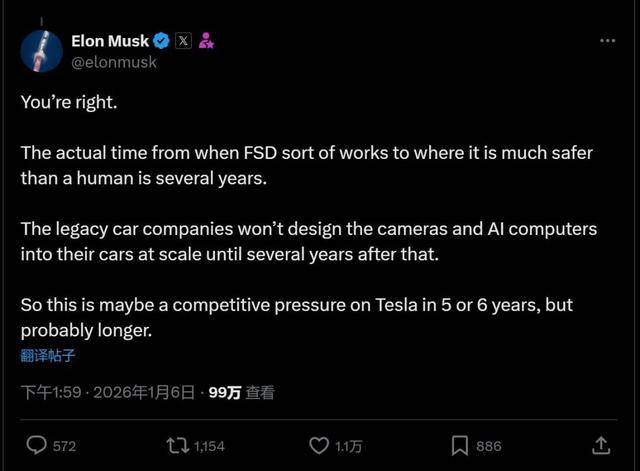Click the 翻译帖子 translate link

coord(47,355)
